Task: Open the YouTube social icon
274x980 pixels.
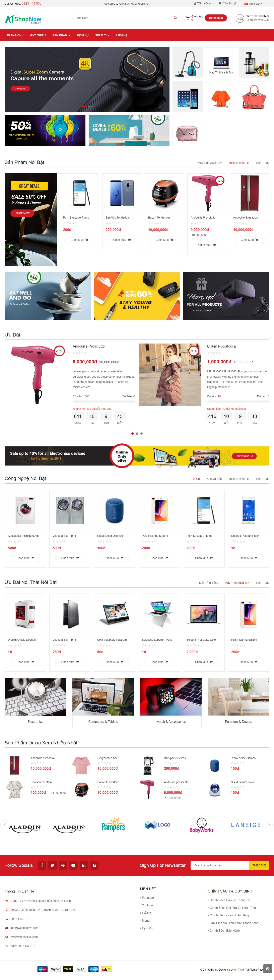Action: pos(73,865)
